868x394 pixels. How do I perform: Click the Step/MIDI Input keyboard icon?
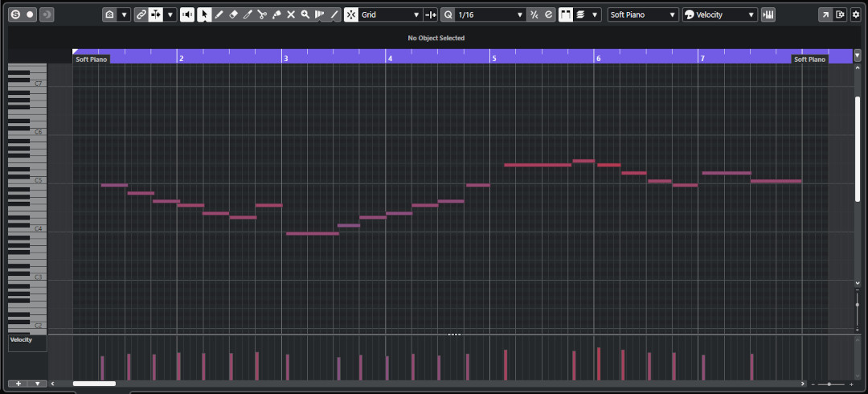point(768,15)
